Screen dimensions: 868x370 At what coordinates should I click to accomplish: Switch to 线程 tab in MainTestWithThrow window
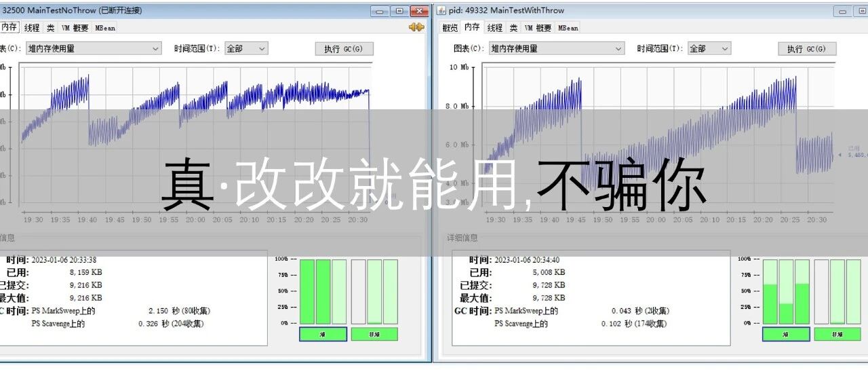pos(495,28)
